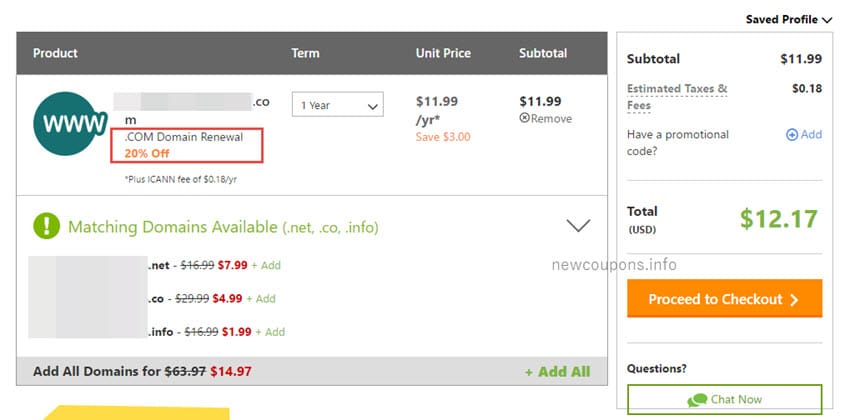
Task: Click the Add promotional code link
Action: [804, 135]
